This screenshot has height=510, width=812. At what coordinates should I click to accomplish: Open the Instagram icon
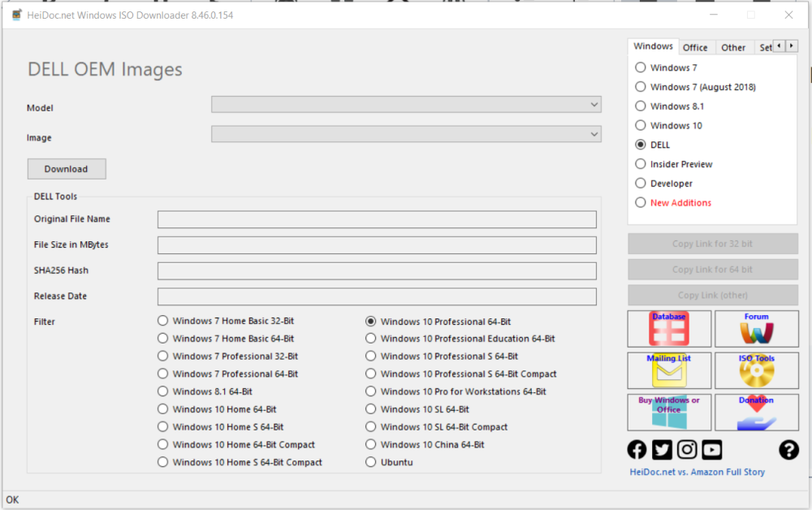[687, 449]
